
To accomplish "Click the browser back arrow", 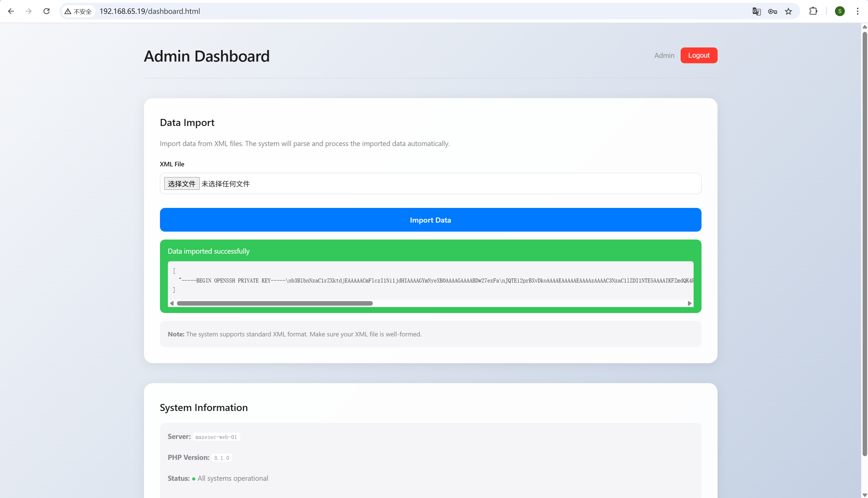I will coord(11,11).
